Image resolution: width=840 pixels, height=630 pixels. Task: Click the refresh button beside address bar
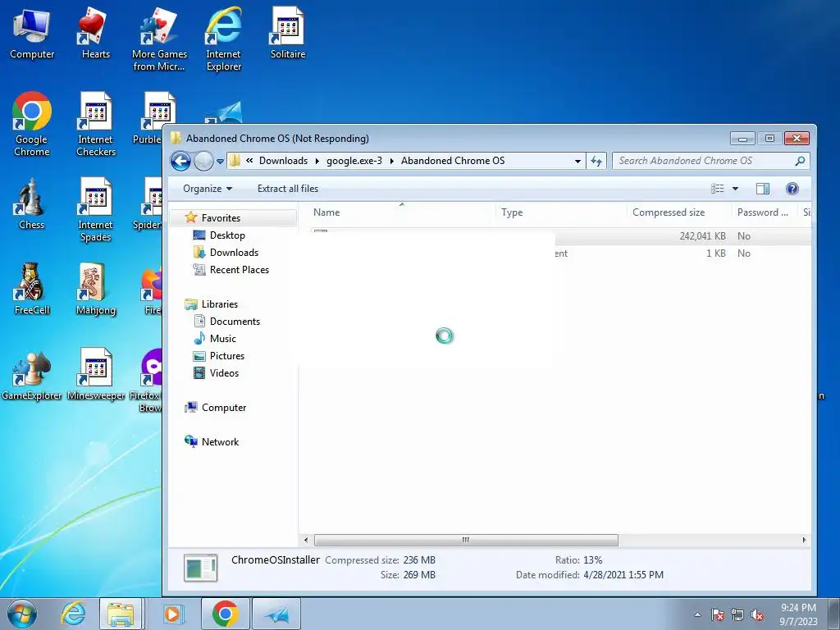point(596,161)
